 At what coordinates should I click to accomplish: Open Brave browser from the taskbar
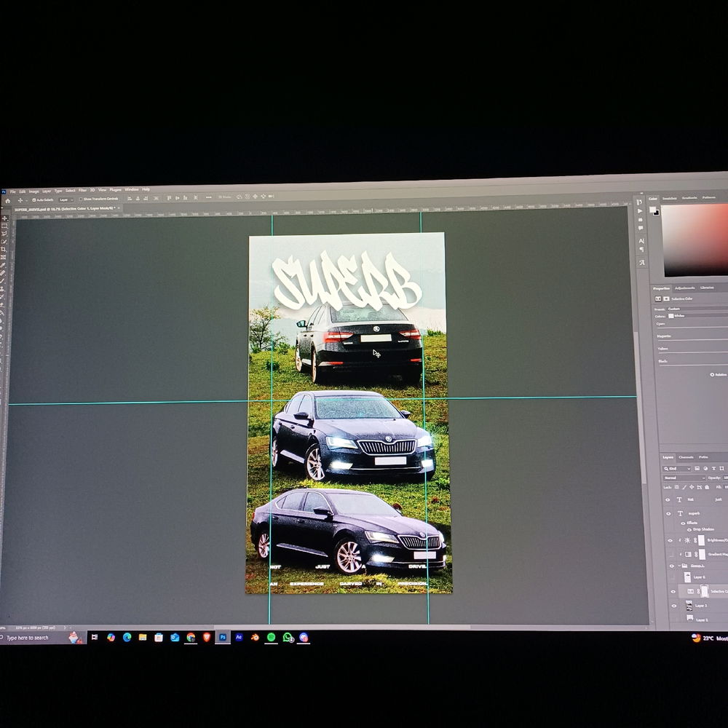pyautogui.click(x=207, y=637)
